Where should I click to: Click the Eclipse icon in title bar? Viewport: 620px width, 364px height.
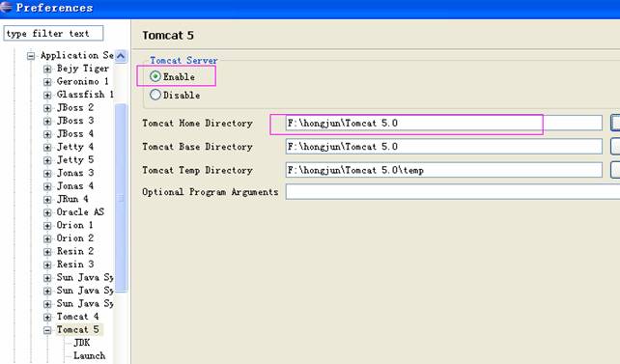click(6, 7)
